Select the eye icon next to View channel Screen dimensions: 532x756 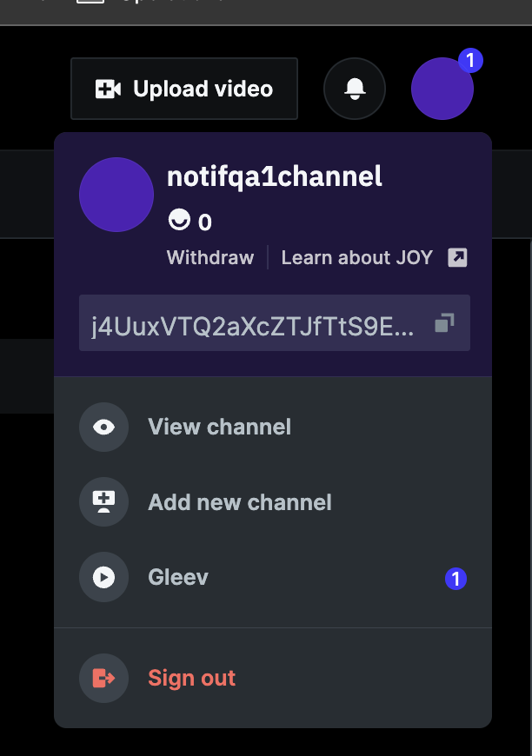pos(103,427)
